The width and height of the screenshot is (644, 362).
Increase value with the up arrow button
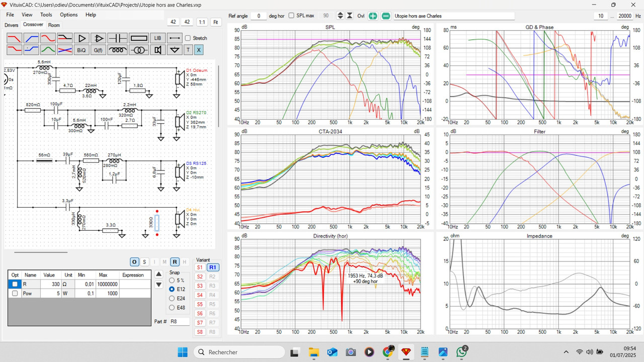tap(159, 275)
